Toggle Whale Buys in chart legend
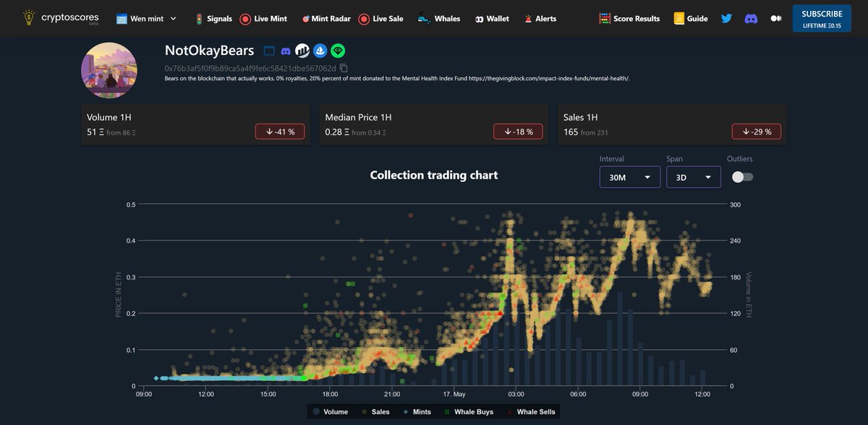 [x=469, y=412]
